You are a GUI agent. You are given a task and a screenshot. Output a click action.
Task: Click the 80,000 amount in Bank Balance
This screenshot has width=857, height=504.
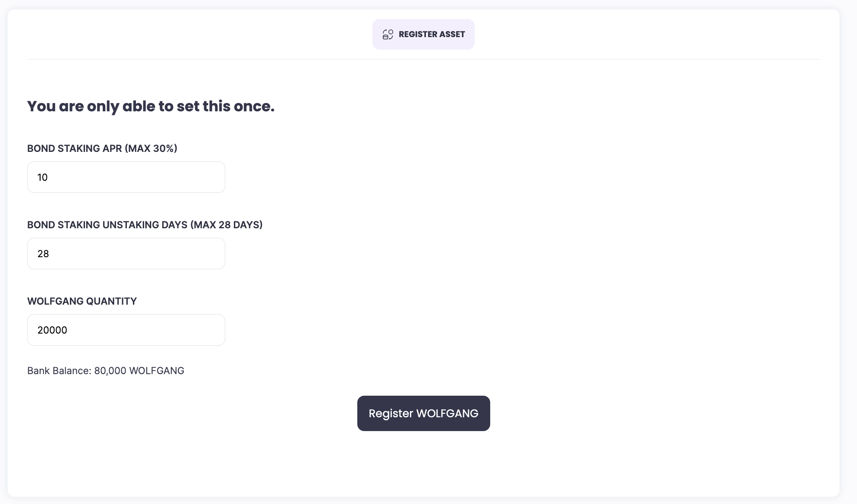(110, 371)
